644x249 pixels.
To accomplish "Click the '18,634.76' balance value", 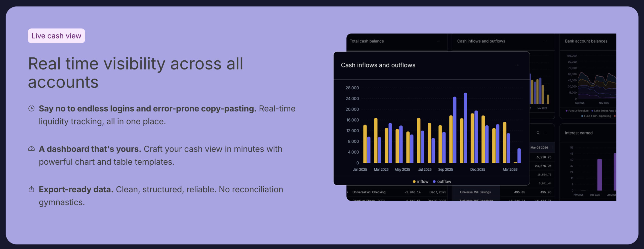I will point(544,174).
